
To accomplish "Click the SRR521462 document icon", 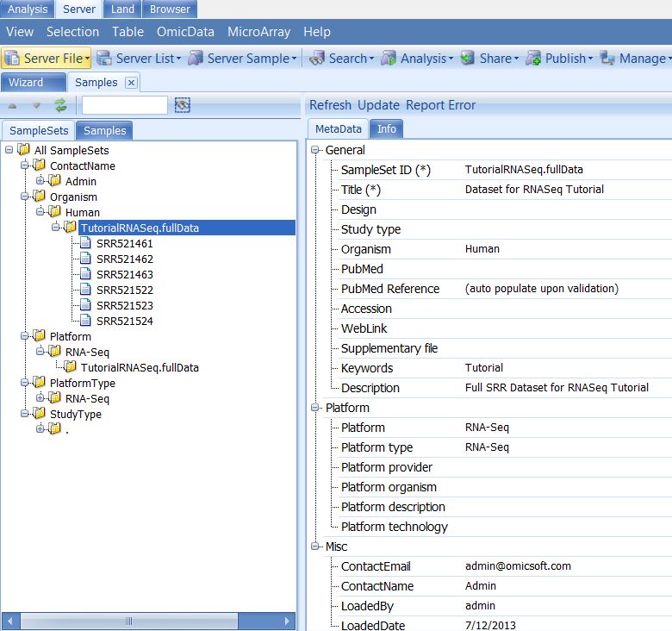I will pyautogui.click(x=85, y=259).
